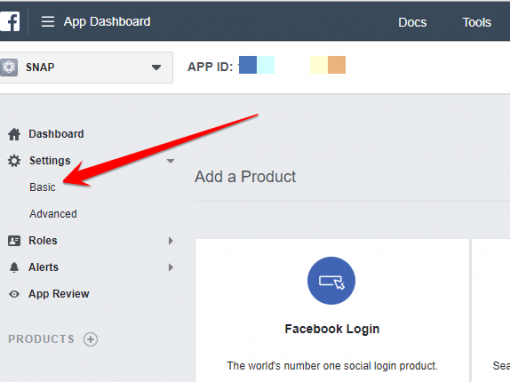This screenshot has width=510, height=382.
Task: Select Advanced under Settings
Action: click(53, 214)
